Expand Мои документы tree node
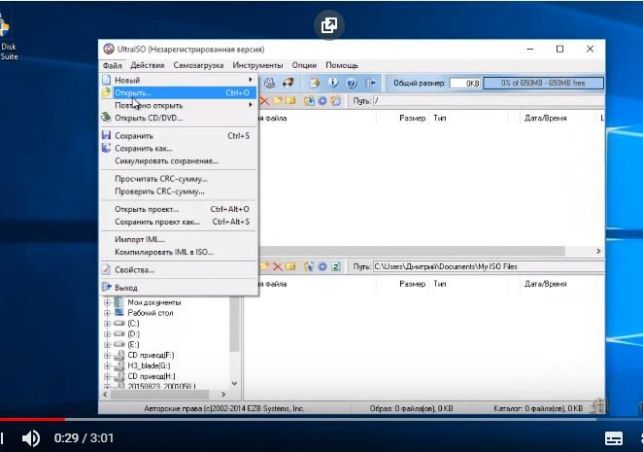This screenshot has width=643, height=452. click(107, 302)
